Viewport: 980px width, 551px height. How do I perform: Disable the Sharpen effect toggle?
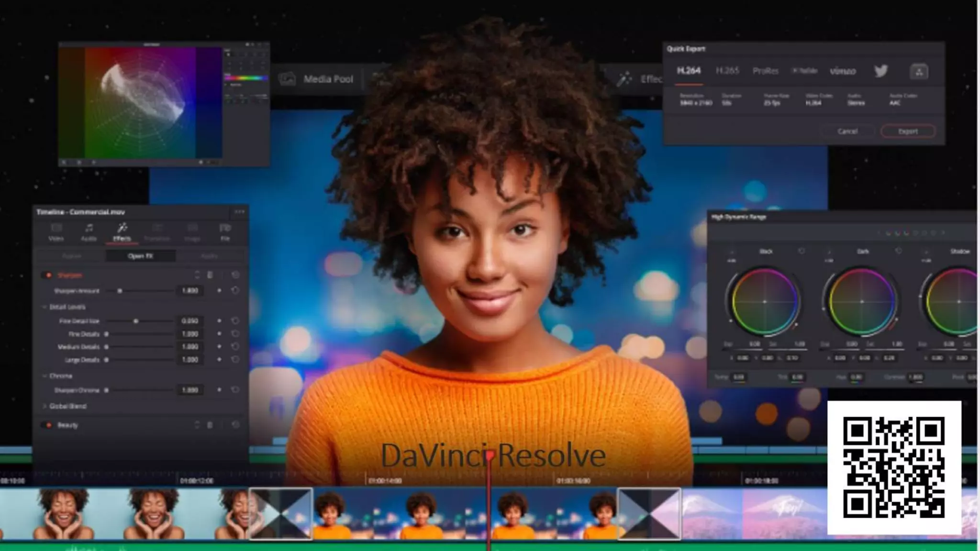48,275
